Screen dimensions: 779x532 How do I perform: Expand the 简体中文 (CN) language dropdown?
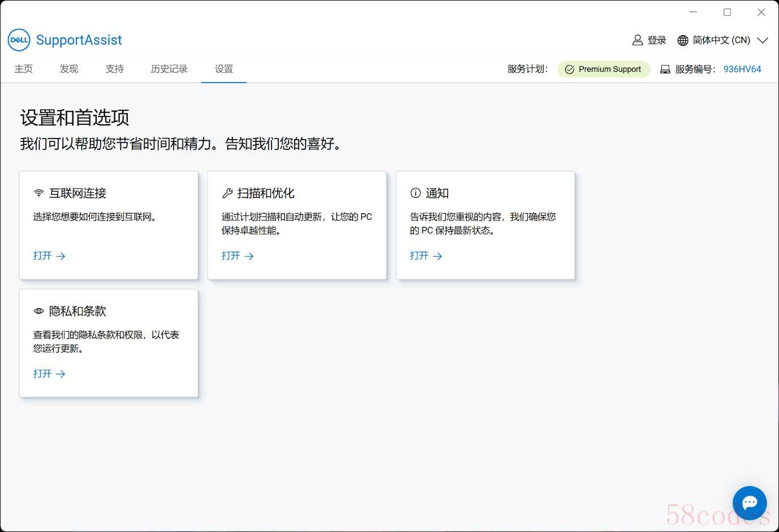tap(762, 40)
